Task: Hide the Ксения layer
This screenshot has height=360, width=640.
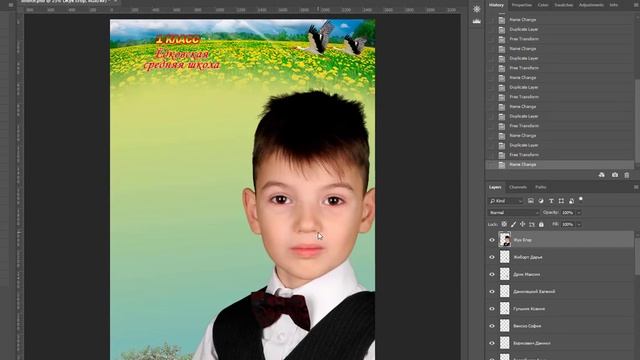Action: pyautogui.click(x=492, y=309)
